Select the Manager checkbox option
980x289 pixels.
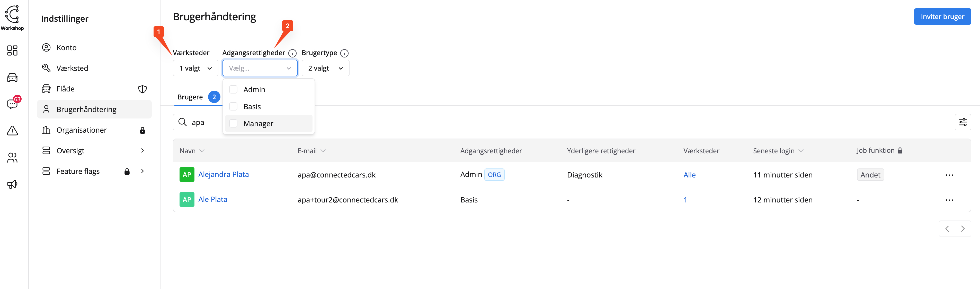pos(234,123)
